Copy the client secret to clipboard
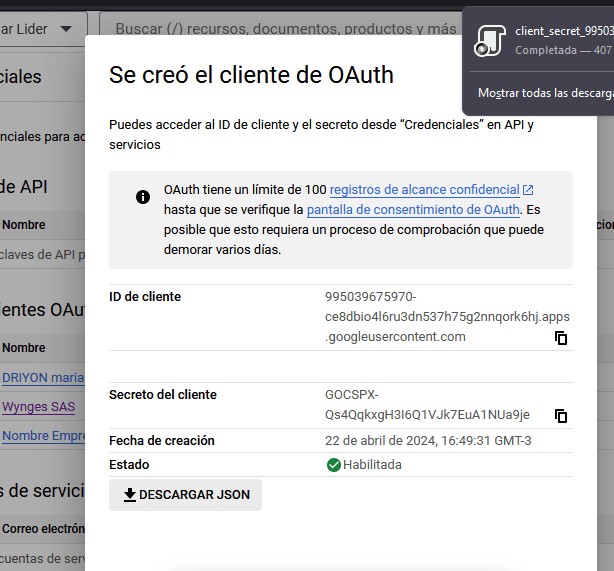The width and height of the screenshot is (614, 571). tap(561, 415)
